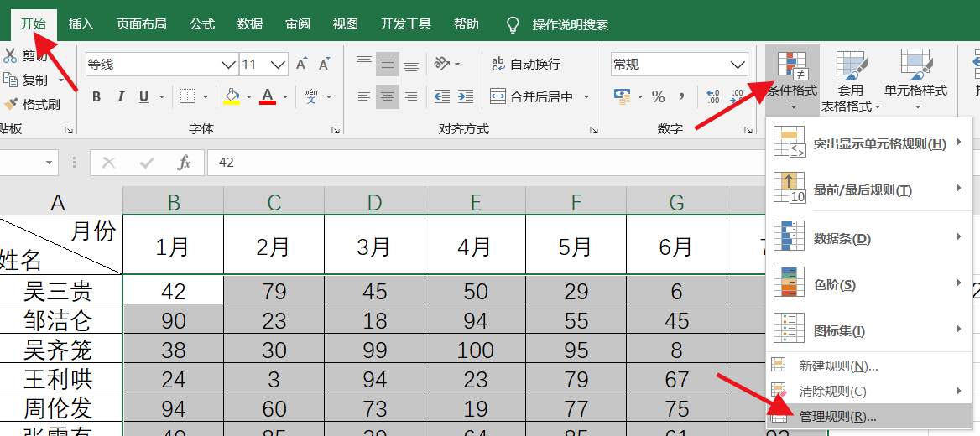Image resolution: width=980 pixels, height=436 pixels.
Task: Expand the fill color dropdown arrow
Action: tap(248, 97)
